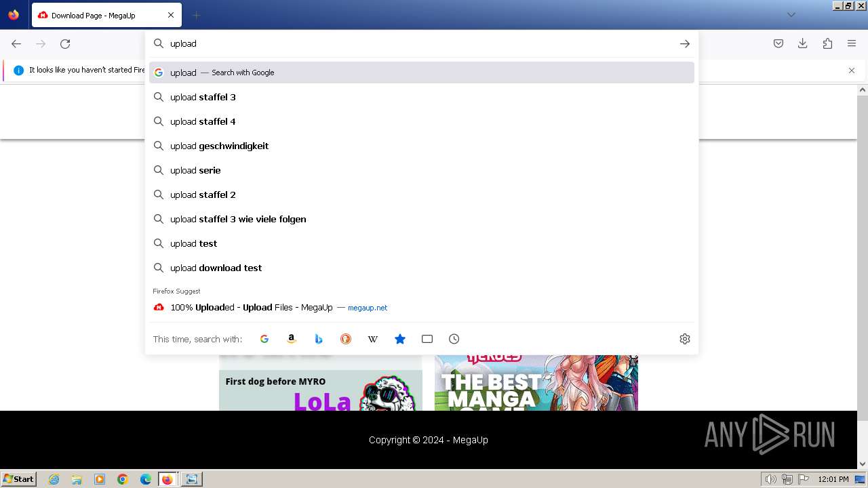868x488 pixels.
Task: Open the volume speaker tray icon
Action: (771, 479)
